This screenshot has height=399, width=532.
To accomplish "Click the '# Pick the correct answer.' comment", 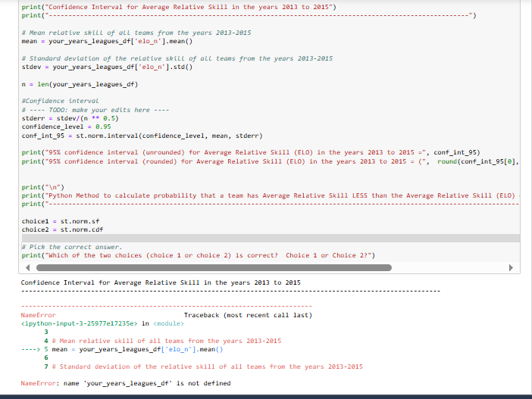I will [x=72, y=247].
